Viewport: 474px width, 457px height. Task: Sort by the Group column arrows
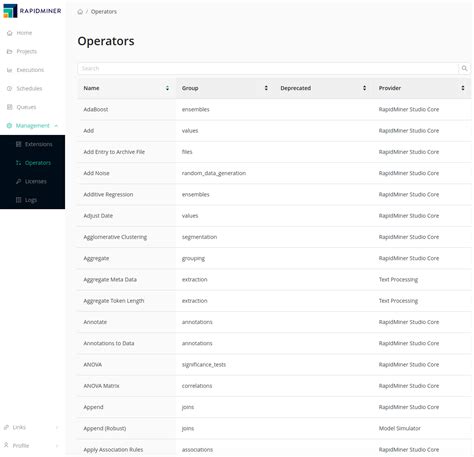click(x=266, y=88)
